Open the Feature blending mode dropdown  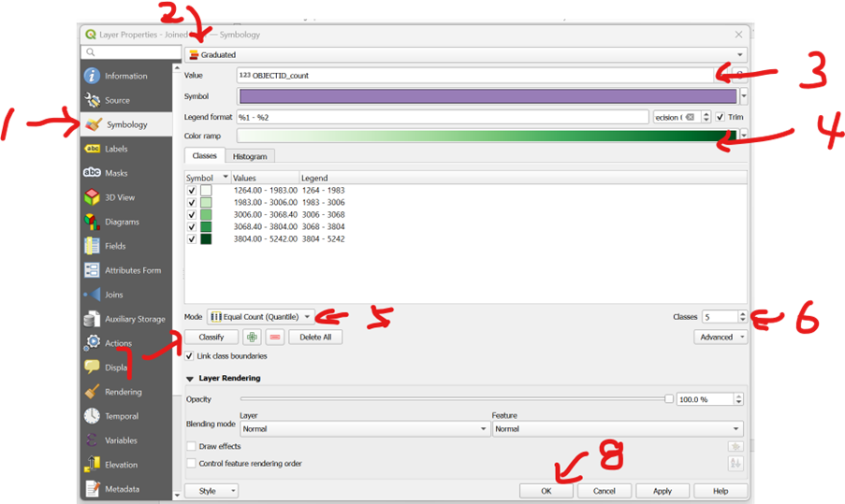click(618, 428)
